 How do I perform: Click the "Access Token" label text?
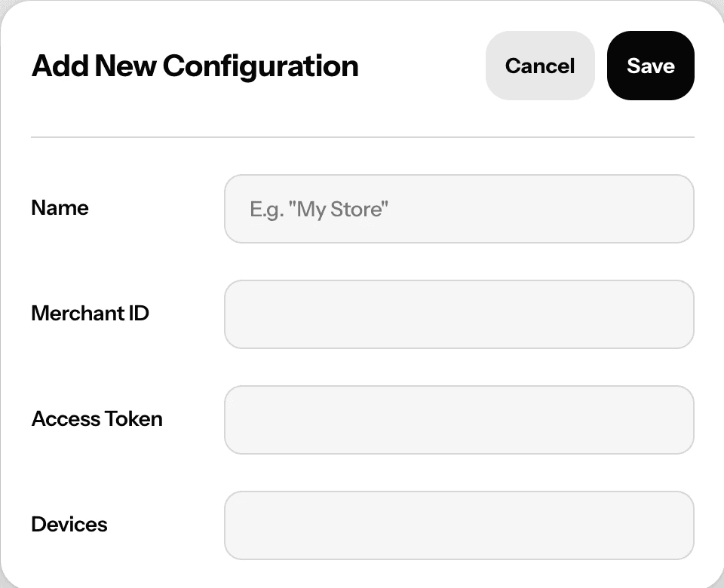pyautogui.click(x=97, y=419)
